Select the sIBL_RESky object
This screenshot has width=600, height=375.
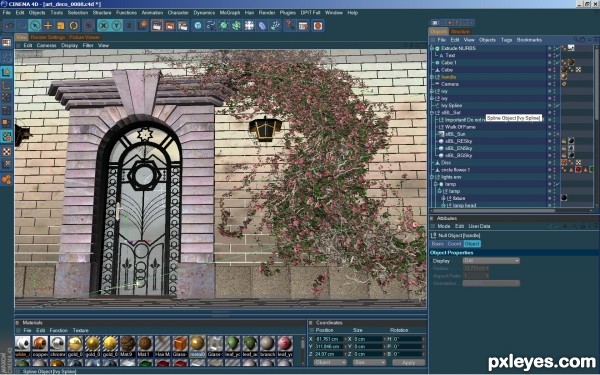(x=458, y=141)
